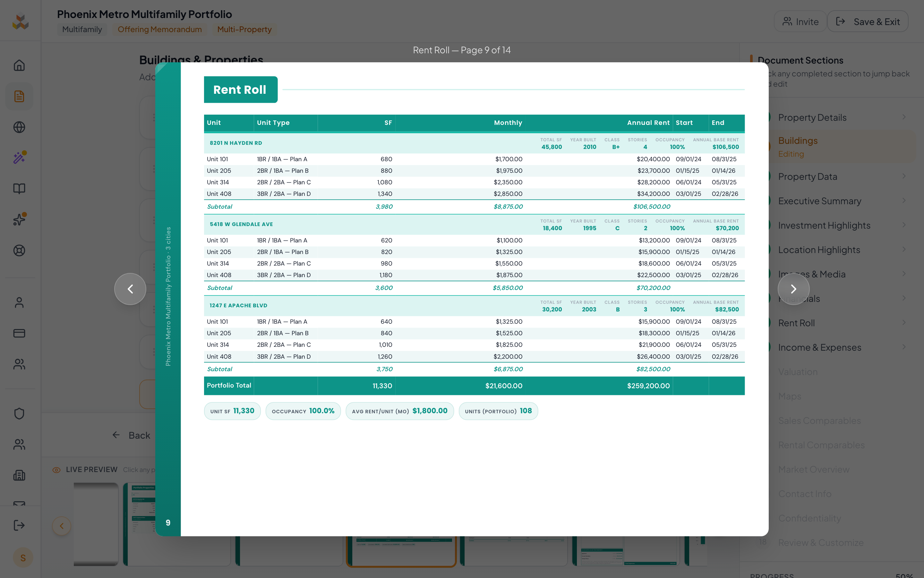The width and height of the screenshot is (924, 578).
Task: Click the Sales Comparables section
Action: click(x=819, y=421)
